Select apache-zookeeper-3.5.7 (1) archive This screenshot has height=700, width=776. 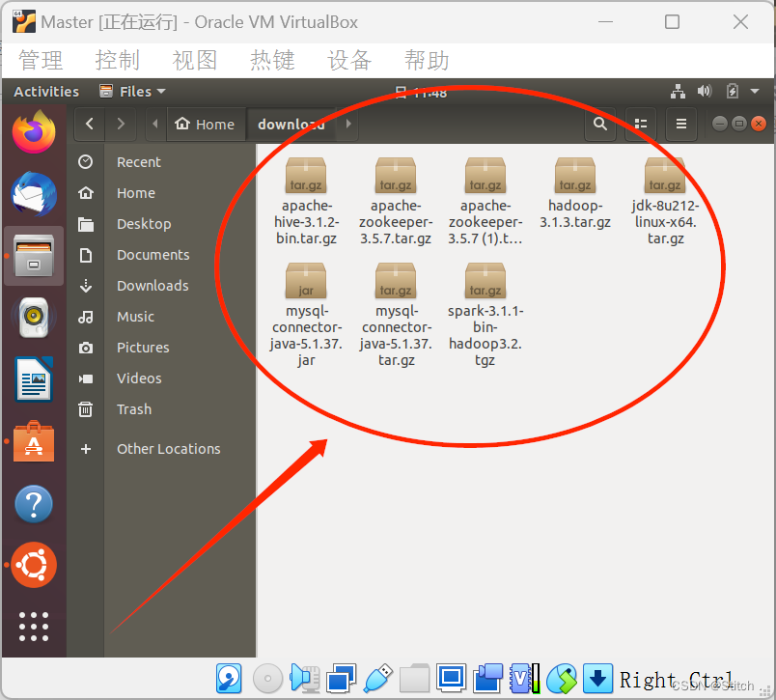point(485,201)
